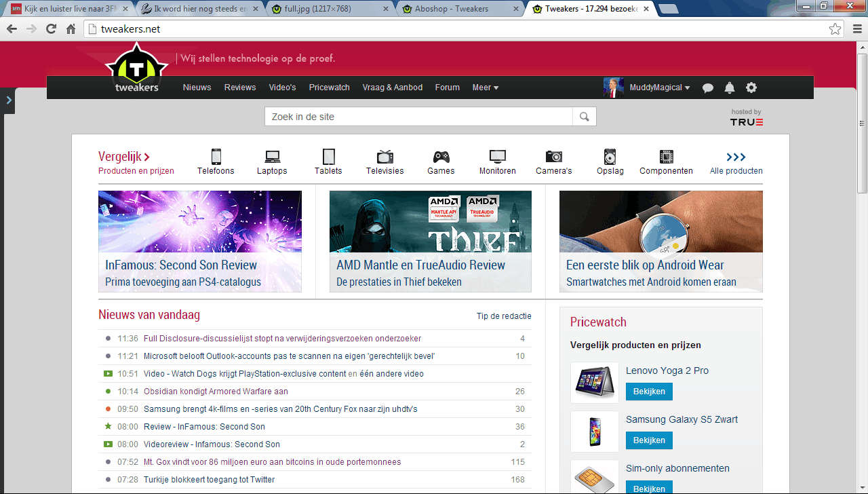Image resolution: width=868 pixels, height=494 pixels.
Task: Open the Games controller icon
Action: pos(441,157)
